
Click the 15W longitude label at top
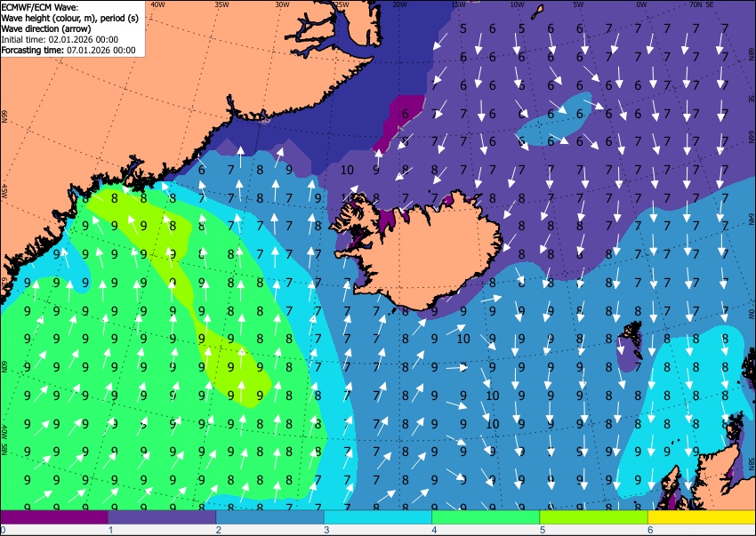pyautogui.click(x=459, y=4)
